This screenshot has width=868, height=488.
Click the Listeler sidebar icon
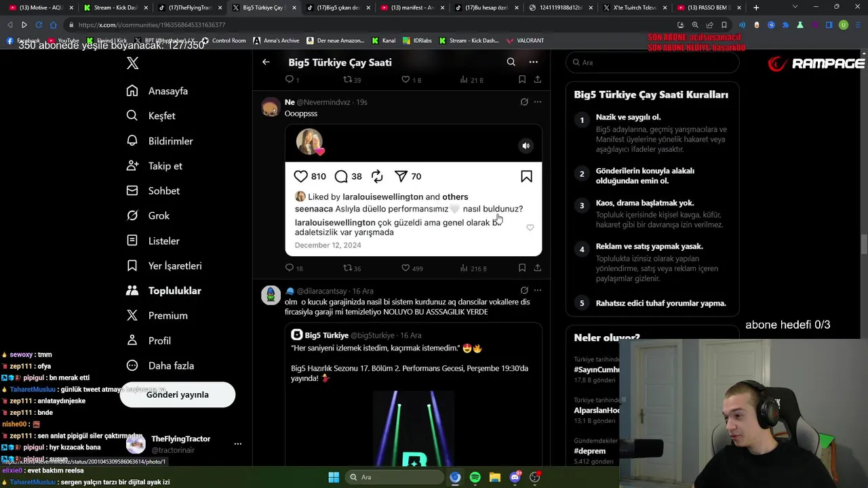[132, 241]
